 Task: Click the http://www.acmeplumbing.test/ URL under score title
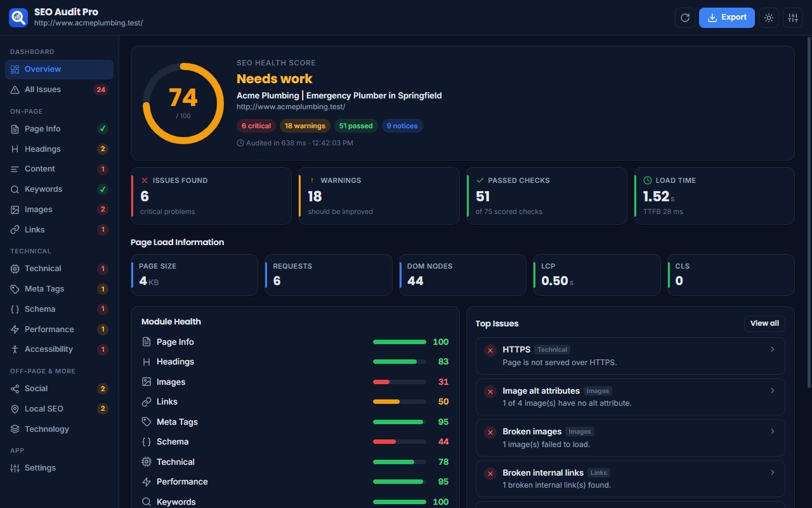(x=291, y=107)
